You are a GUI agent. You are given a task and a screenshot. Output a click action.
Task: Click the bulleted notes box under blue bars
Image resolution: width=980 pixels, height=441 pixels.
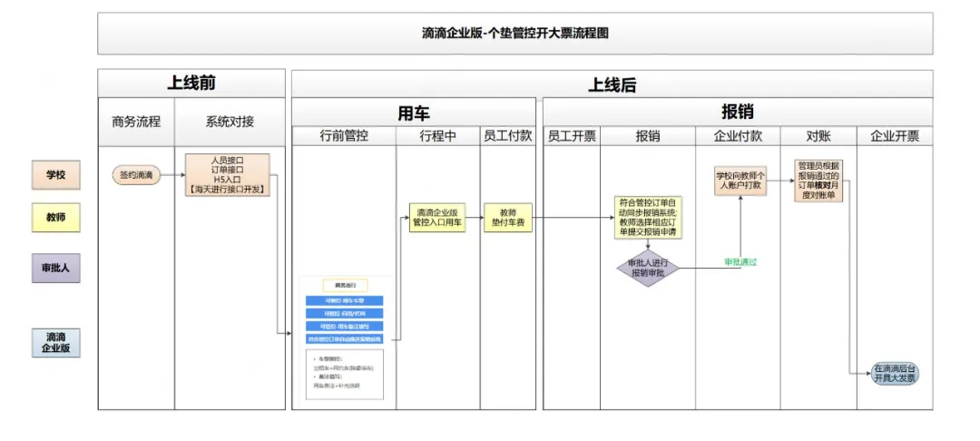tap(345, 374)
